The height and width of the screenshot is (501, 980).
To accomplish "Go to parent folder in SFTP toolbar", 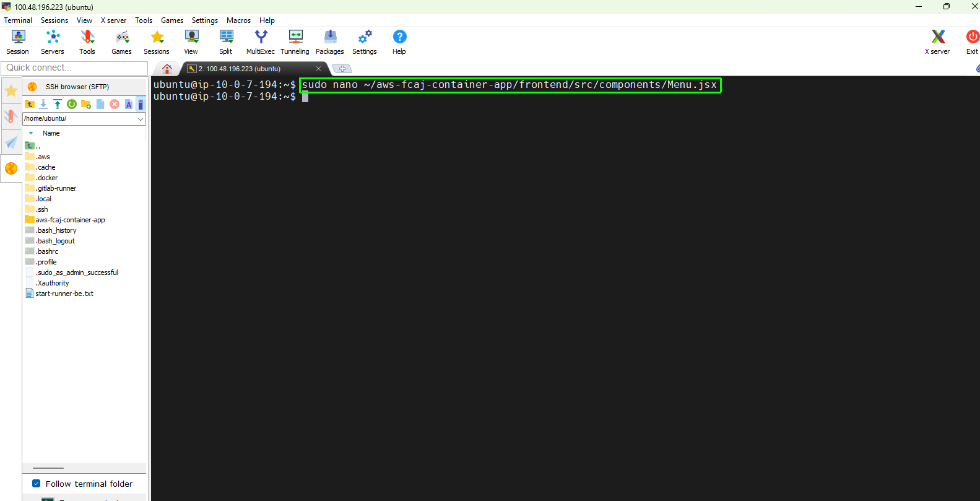I will [30, 104].
